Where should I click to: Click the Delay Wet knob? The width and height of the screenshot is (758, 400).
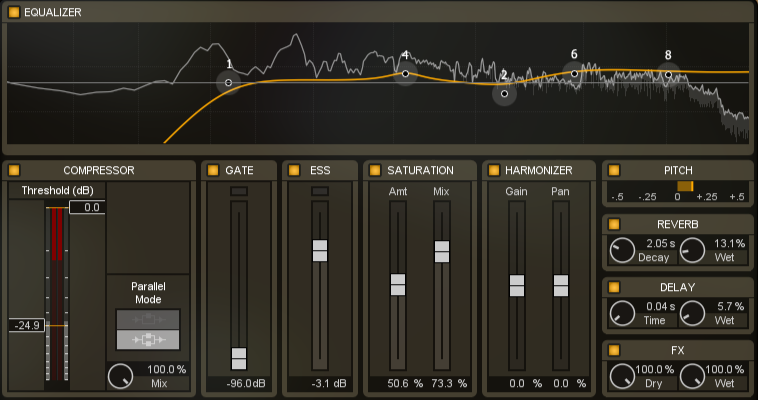pos(692,313)
